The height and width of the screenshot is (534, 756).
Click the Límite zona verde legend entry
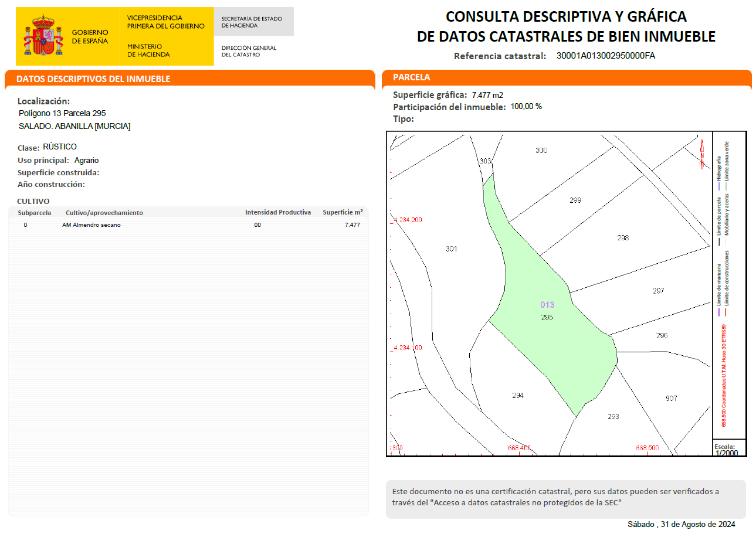(727, 161)
